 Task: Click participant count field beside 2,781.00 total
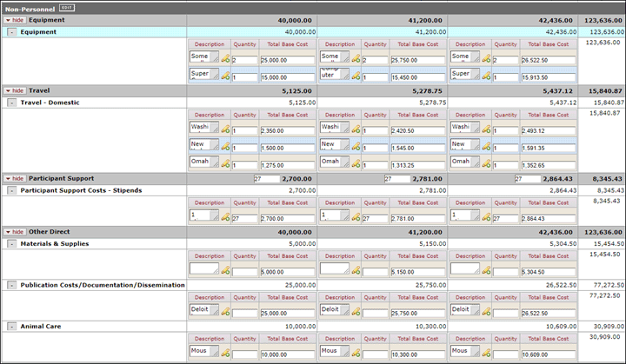pos(397,179)
